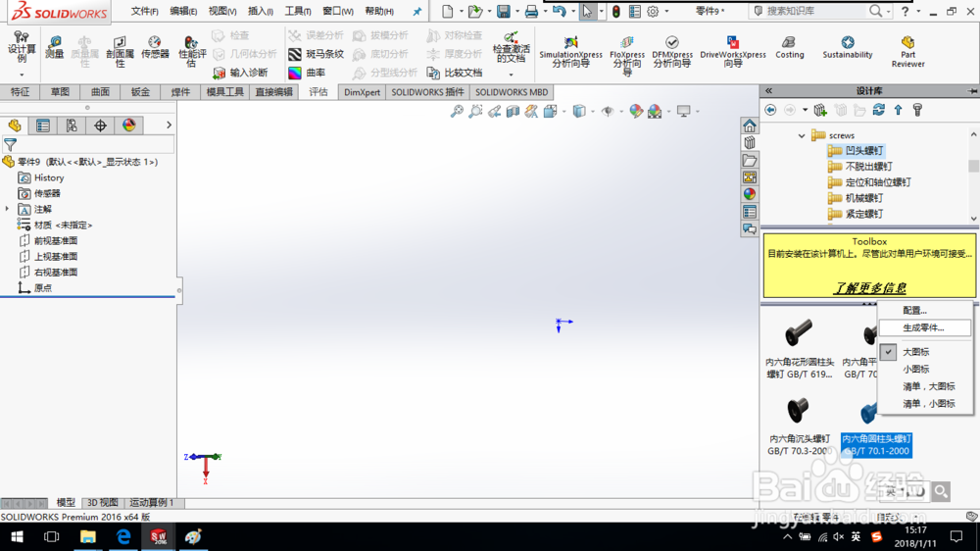Collapse the screws folder
This screenshot has height=551, width=980.
tap(802, 135)
